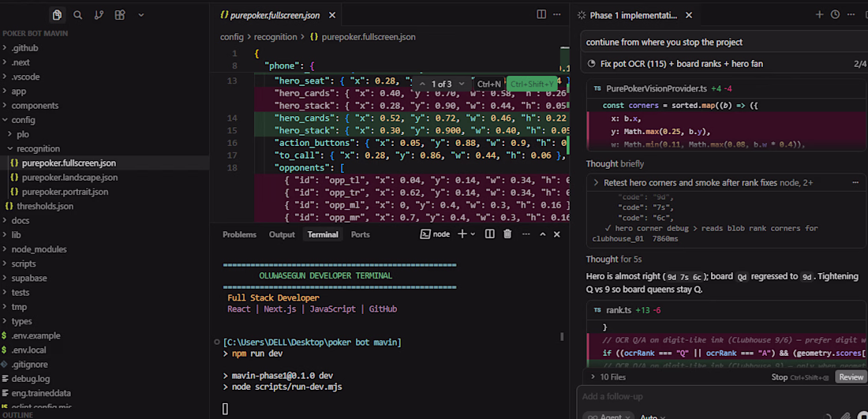Start a new chat with plus icon
Viewport: 868px width, 419px height.
click(819, 14)
